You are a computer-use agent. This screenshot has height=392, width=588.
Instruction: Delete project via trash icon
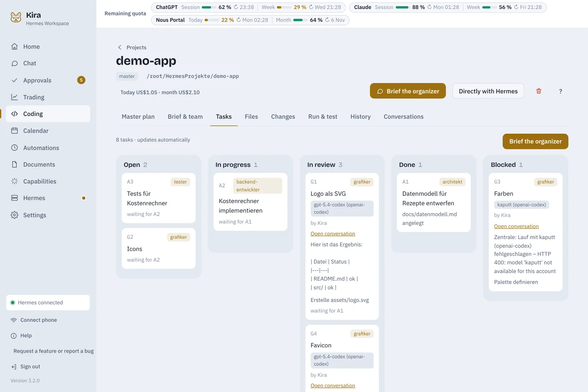(x=539, y=91)
